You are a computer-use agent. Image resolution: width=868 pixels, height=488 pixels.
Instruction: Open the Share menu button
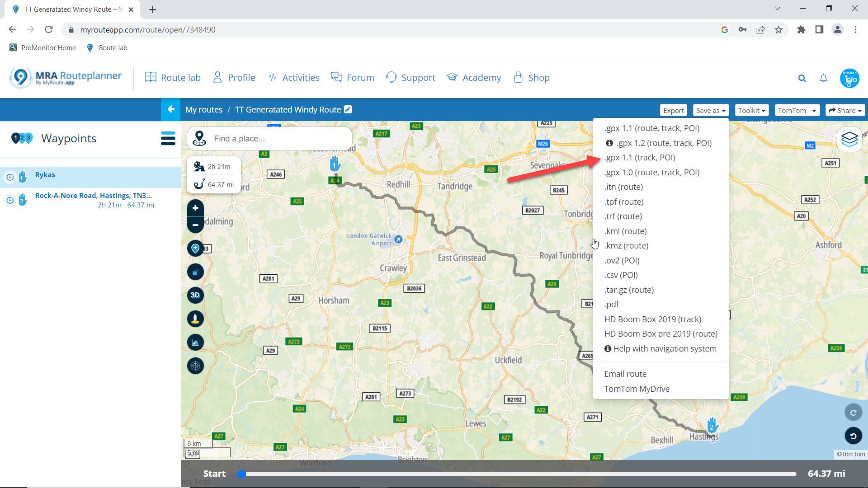point(845,110)
